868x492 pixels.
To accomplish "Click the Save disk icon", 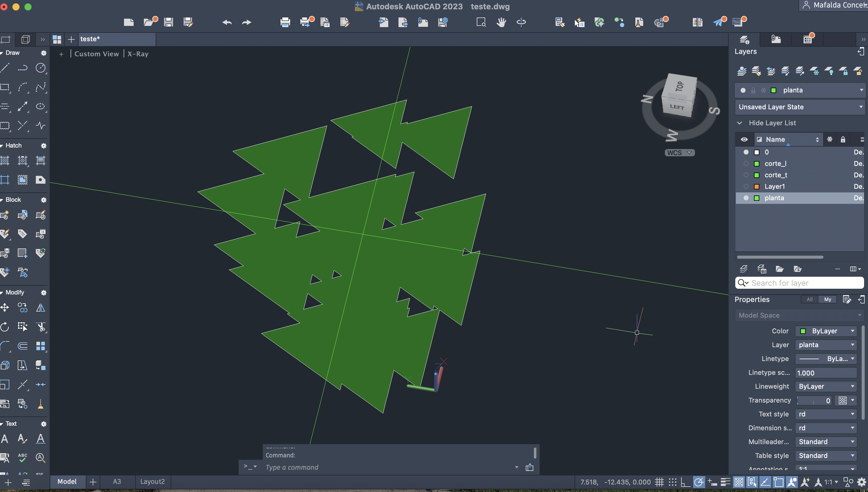I will pos(168,22).
